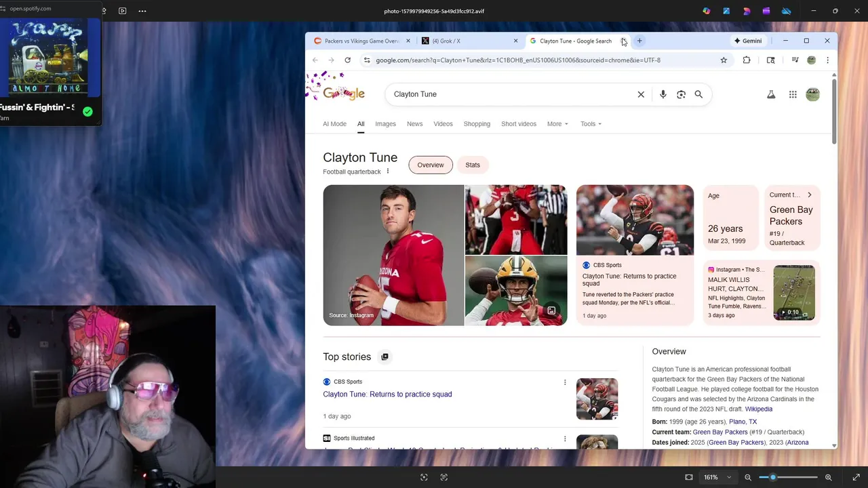Viewport: 868px width, 488px height.
Task: Select the Overview chip
Action: click(431, 165)
